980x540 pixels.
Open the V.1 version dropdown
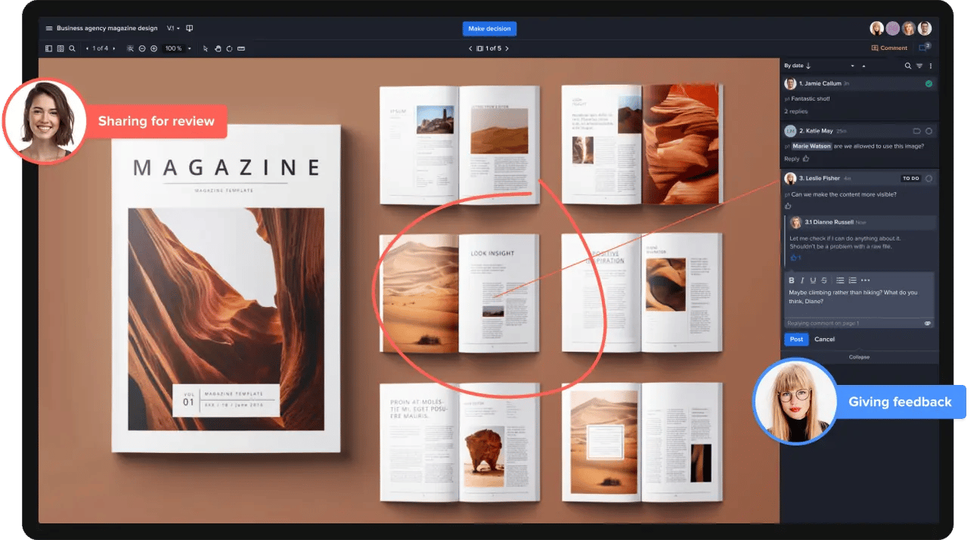point(173,29)
